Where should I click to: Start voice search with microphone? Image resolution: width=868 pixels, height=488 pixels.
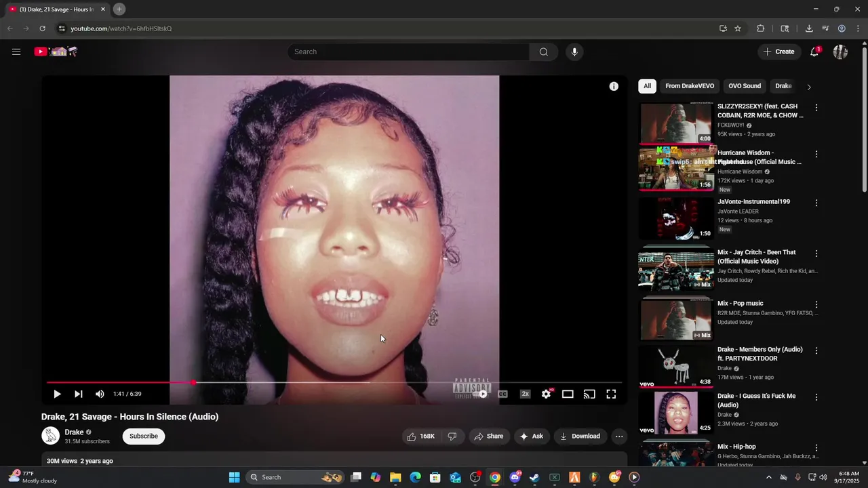point(574,52)
